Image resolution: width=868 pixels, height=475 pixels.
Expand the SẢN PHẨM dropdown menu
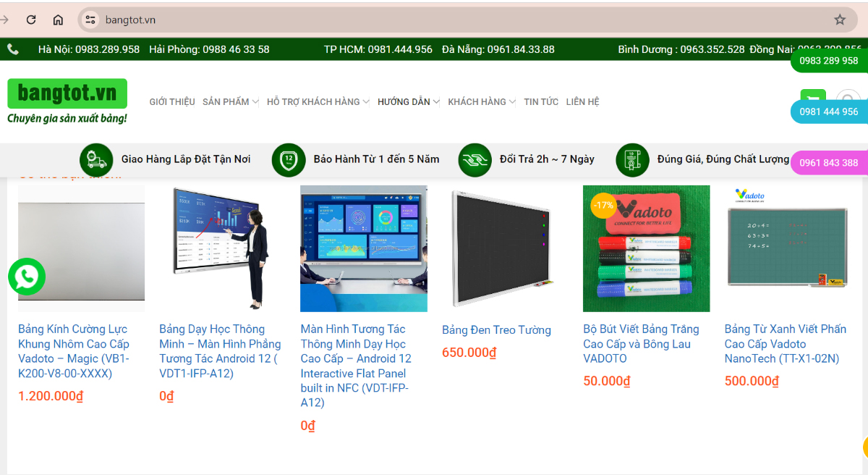[x=230, y=102]
